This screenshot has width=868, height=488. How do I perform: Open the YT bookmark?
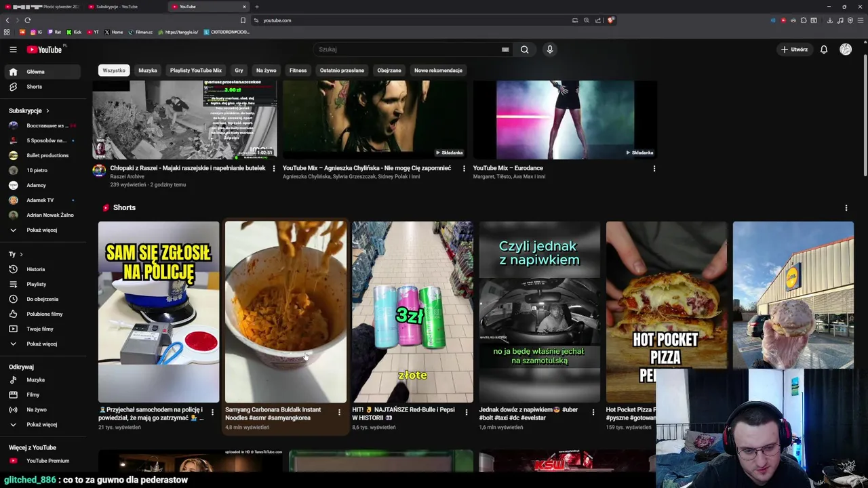tap(94, 32)
